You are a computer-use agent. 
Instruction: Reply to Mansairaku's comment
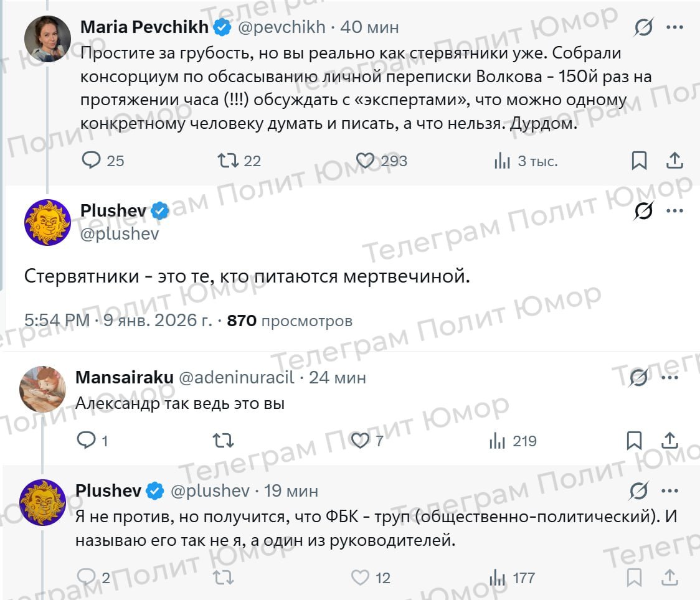86,441
